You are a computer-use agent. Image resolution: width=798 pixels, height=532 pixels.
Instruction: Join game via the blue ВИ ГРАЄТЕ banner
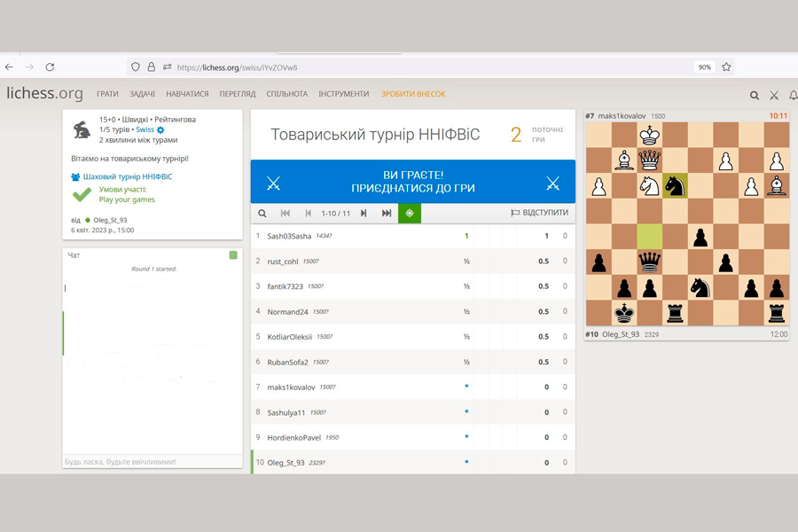tap(412, 182)
